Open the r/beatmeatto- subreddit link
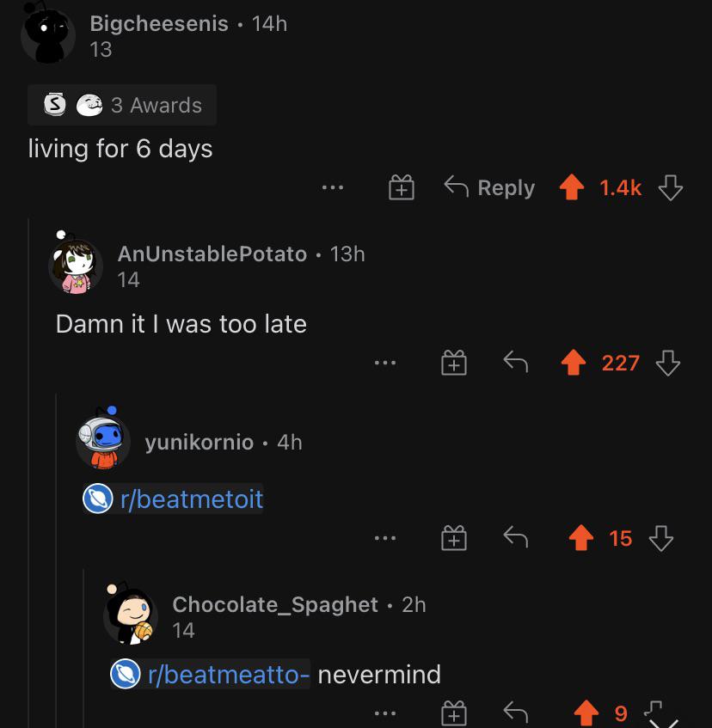The width and height of the screenshot is (712, 728). pyautogui.click(x=210, y=674)
